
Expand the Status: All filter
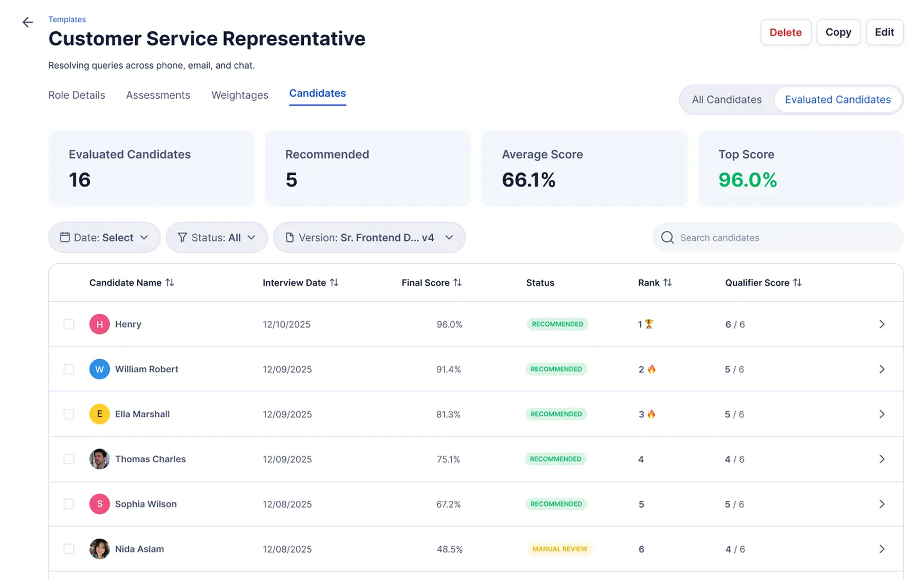tap(217, 238)
